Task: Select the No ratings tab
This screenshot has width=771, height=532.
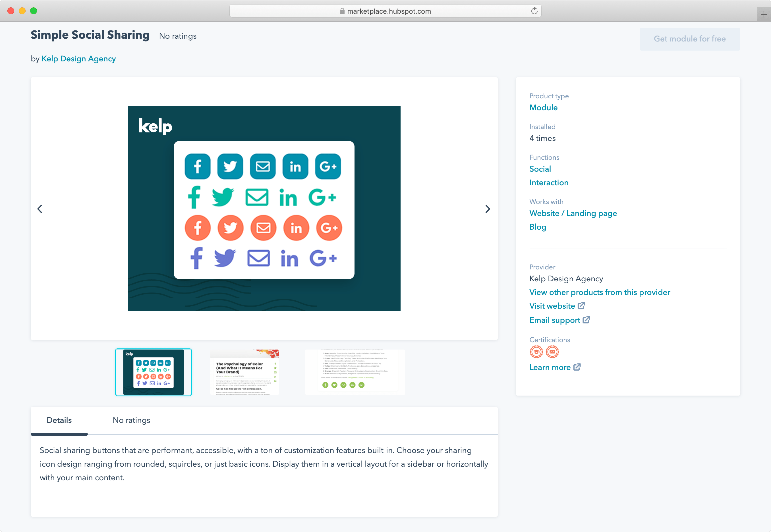Action: (x=131, y=420)
